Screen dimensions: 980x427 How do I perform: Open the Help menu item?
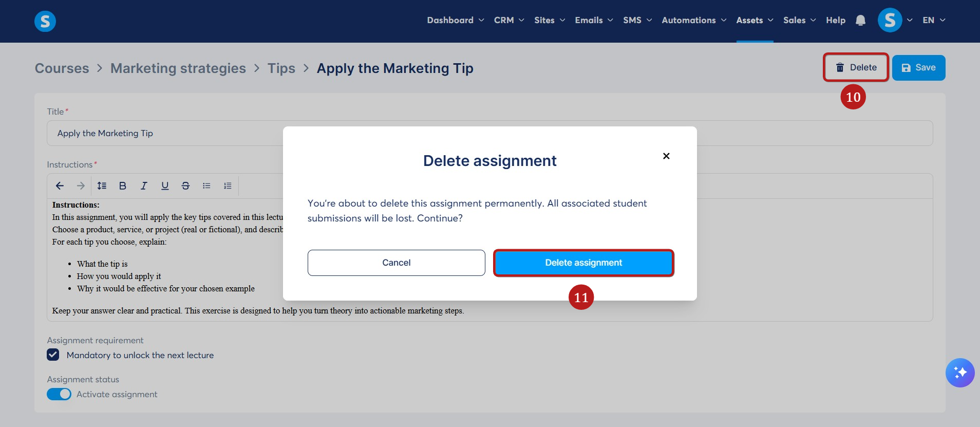tap(836, 20)
